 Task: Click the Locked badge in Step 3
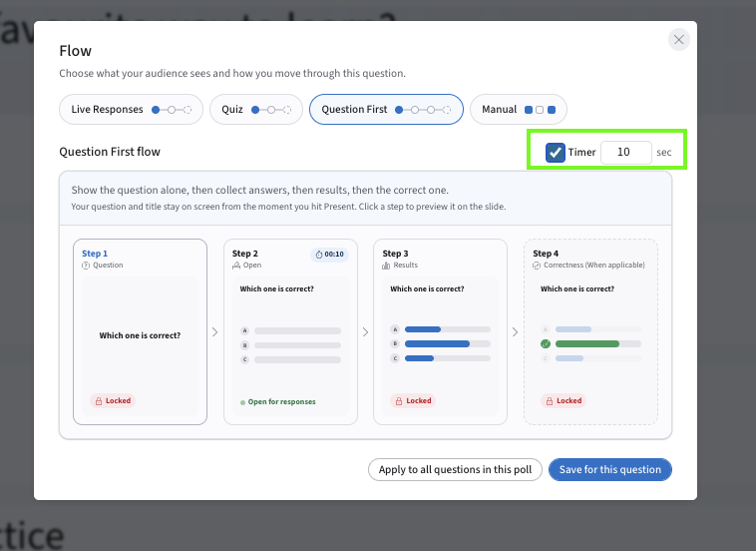tap(413, 401)
